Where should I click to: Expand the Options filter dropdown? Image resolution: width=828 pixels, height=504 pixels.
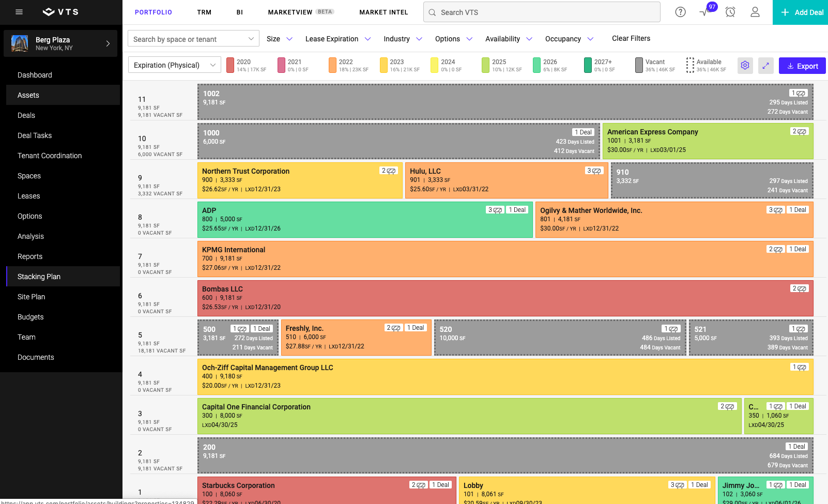(453, 39)
